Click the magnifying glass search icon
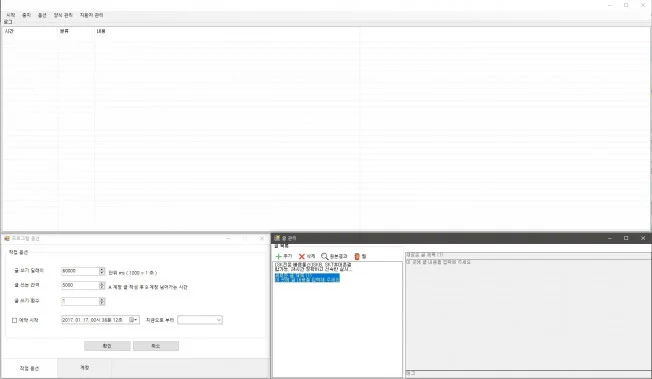Image resolution: width=652 pixels, height=379 pixels. pos(325,256)
